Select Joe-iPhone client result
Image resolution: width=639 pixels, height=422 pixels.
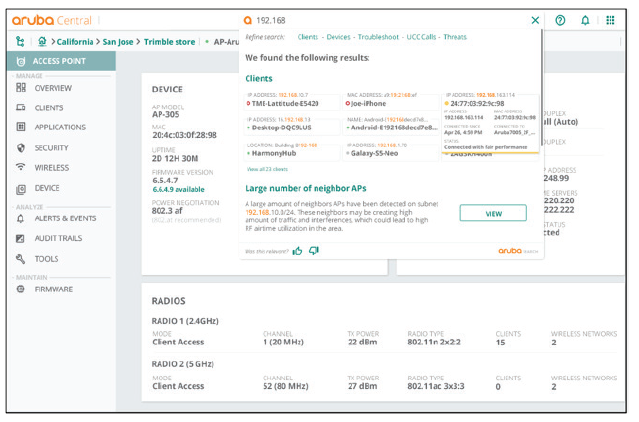(x=391, y=101)
